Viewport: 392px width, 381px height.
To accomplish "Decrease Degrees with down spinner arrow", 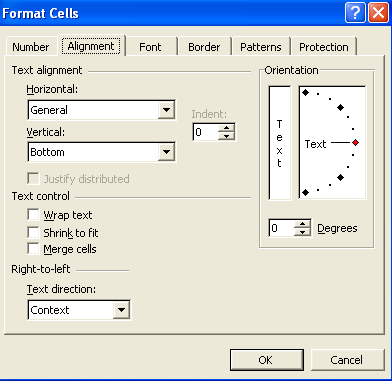I will pyautogui.click(x=302, y=232).
